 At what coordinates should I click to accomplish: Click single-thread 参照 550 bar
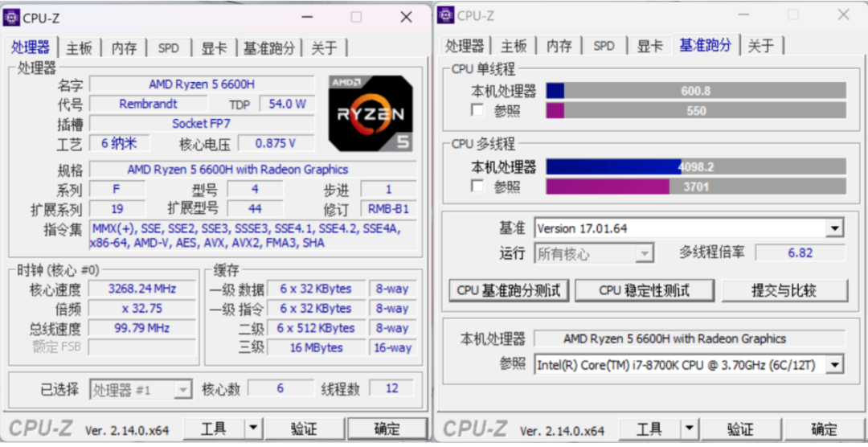(x=696, y=110)
